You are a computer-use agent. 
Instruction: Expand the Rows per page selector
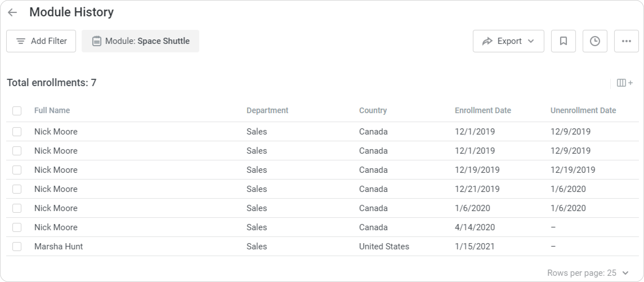pyautogui.click(x=625, y=273)
